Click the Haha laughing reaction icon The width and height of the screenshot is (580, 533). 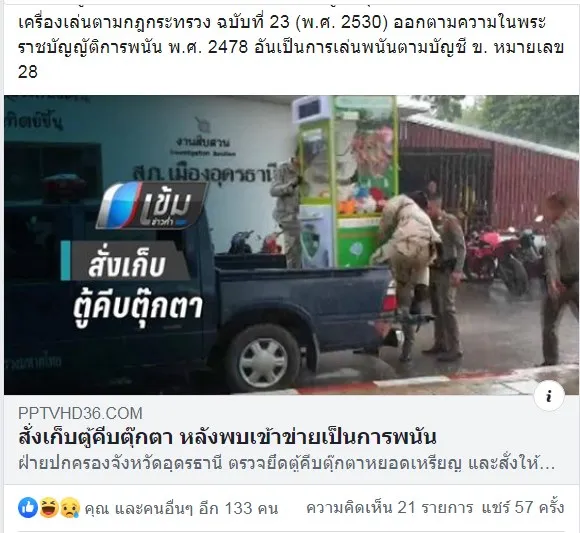(x=49, y=507)
